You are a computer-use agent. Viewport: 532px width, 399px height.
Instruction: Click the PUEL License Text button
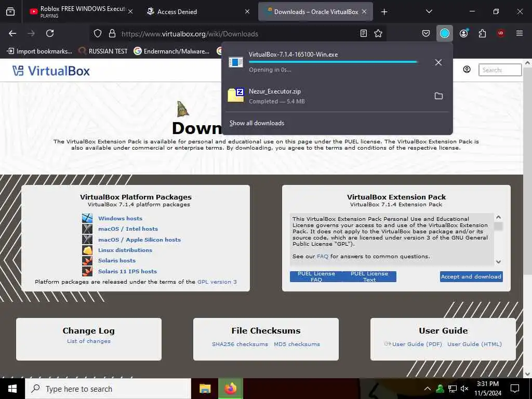369,276
